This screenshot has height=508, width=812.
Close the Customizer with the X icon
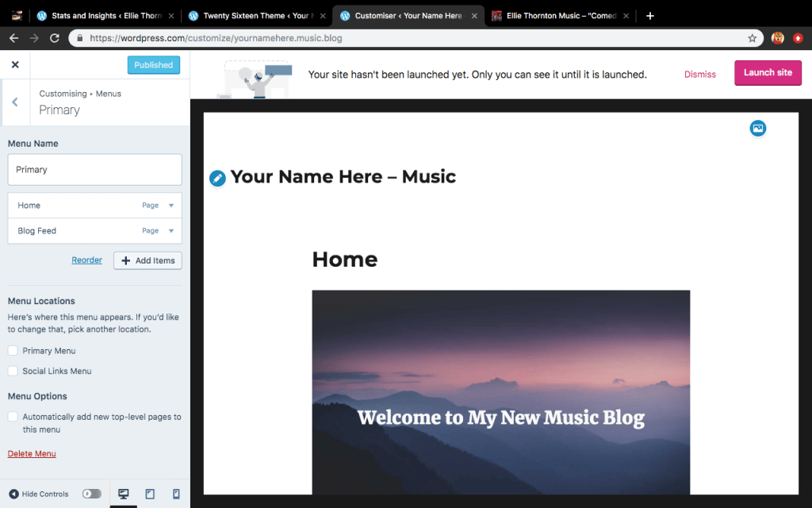click(15, 65)
